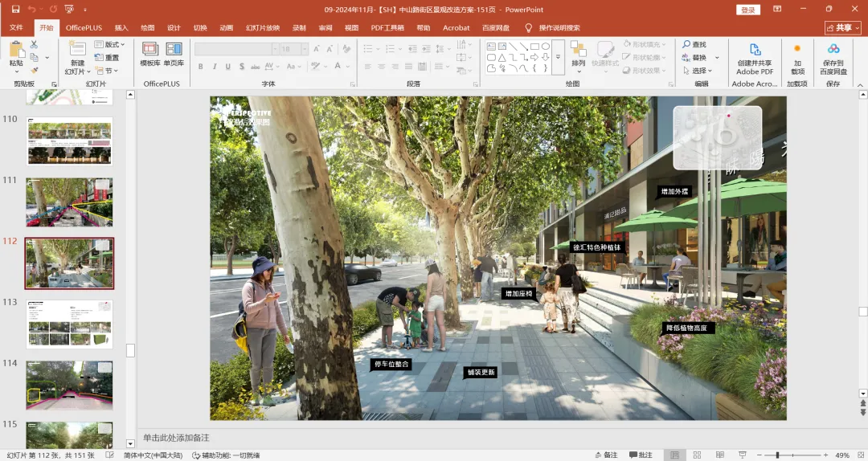Toggle the 备注 notes pane

pos(606,455)
